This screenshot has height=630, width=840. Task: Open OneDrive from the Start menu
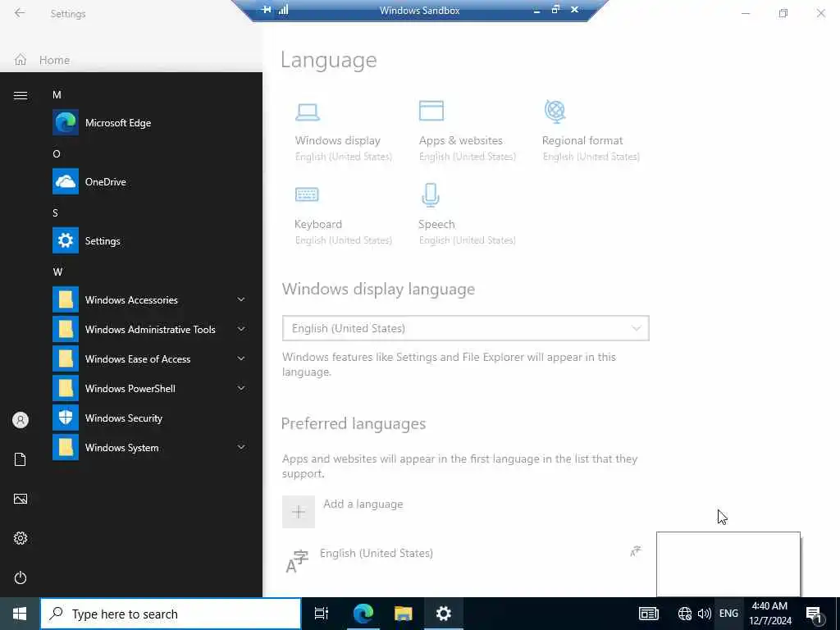150,181
